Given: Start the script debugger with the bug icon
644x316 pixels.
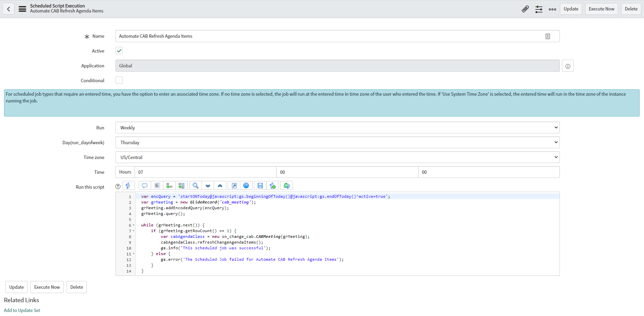Looking at the screenshot, I should pos(287,185).
